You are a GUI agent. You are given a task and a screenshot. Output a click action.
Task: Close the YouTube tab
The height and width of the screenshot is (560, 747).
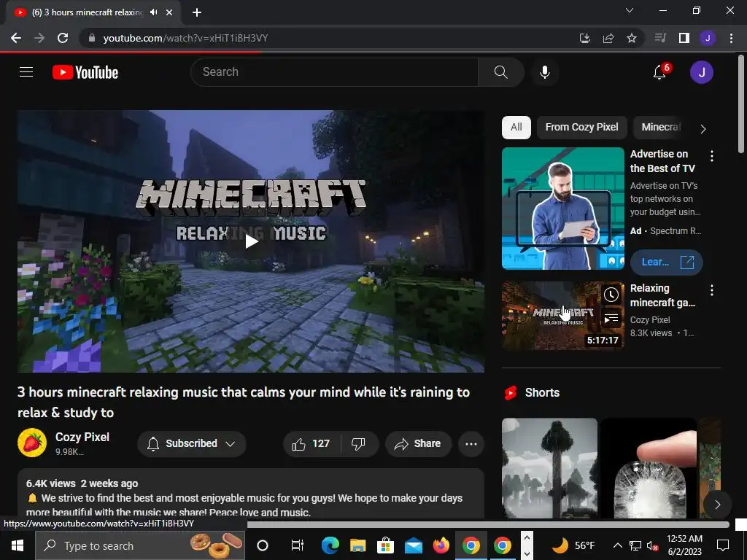coord(169,12)
